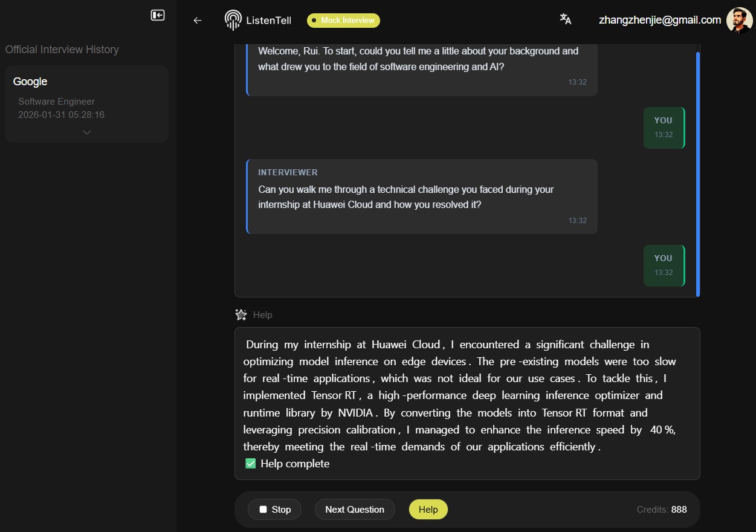
Task: Click the stop square icon
Action: click(263, 510)
